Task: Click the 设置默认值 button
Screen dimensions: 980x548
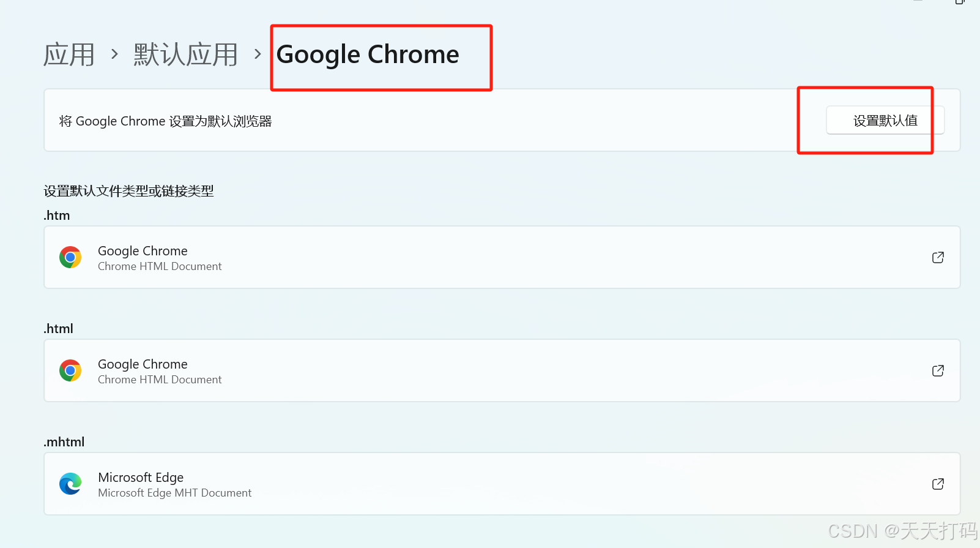Action: click(885, 121)
